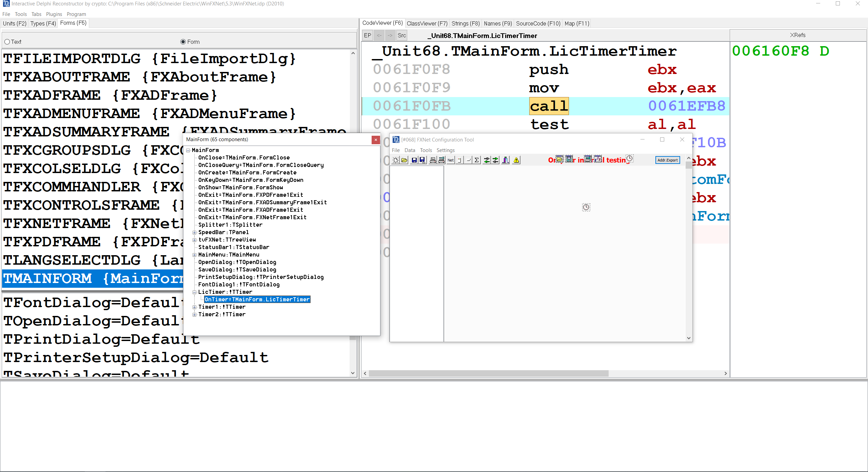Screen dimensions: 868x472
Task: Close the MainForm components window
Action: (x=376, y=140)
